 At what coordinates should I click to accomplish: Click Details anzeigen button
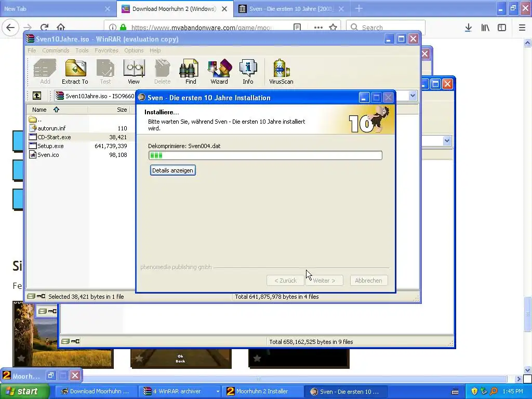[x=172, y=170]
